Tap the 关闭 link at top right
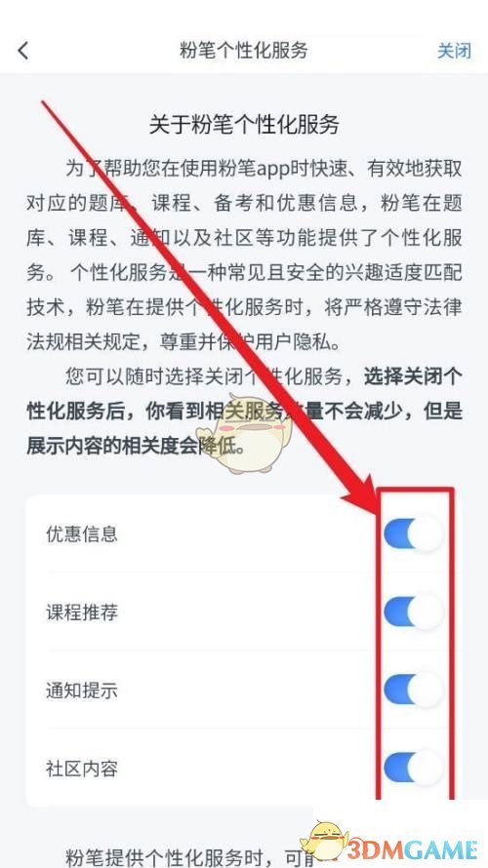Screen dimensions: 488x868 (x=454, y=51)
